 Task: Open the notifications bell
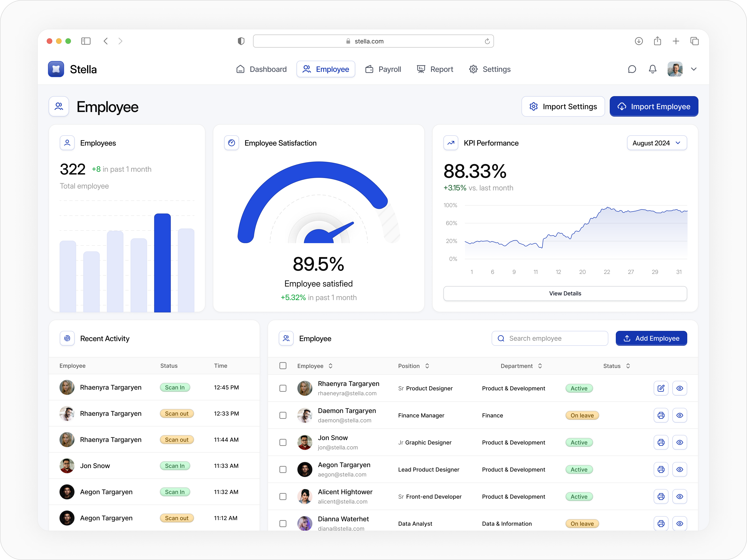(x=652, y=69)
